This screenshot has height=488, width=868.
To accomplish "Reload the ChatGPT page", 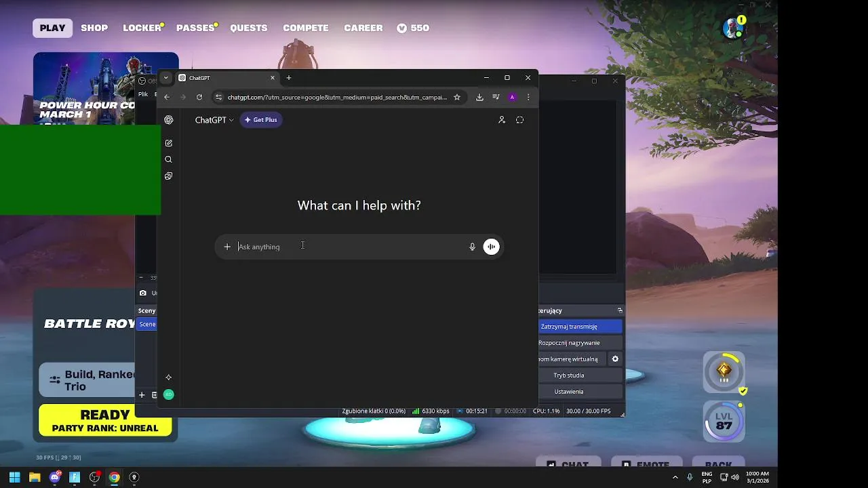I will [x=199, y=97].
